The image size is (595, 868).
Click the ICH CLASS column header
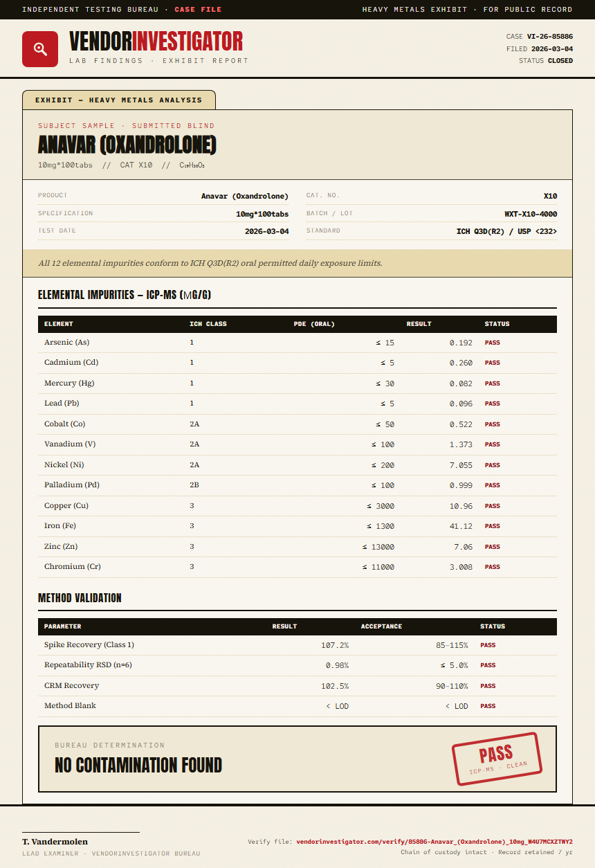click(208, 324)
